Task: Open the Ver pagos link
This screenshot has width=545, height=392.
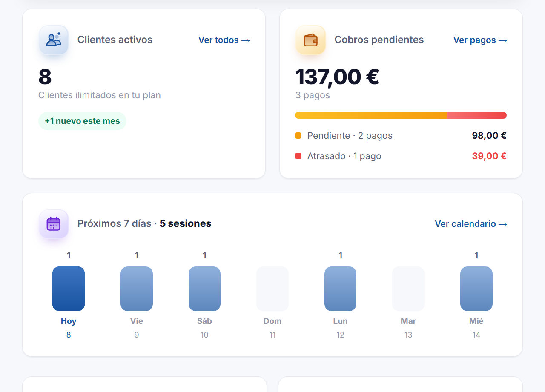Action: click(480, 40)
